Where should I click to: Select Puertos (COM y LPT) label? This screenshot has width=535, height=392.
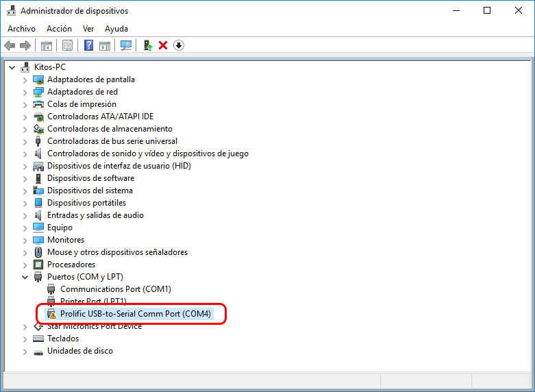point(86,277)
